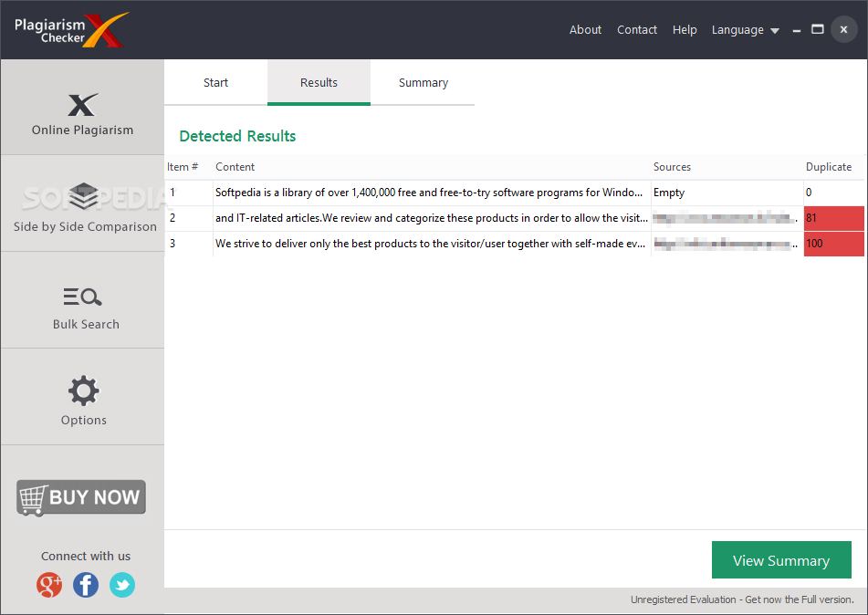Click the Plagiarism Checker X logo
Screen dimensions: 868x615
click(71, 30)
